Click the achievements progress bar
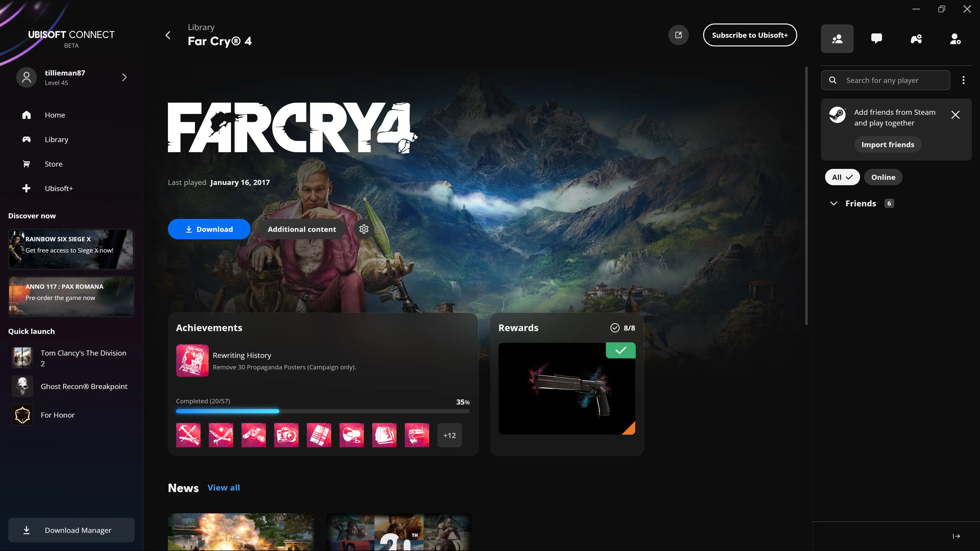This screenshot has width=980, height=551. point(323,411)
